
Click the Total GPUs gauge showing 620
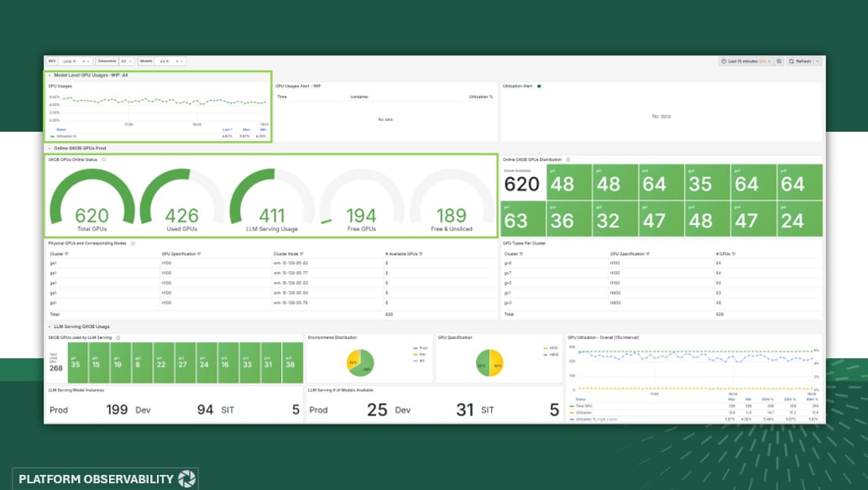click(x=92, y=201)
